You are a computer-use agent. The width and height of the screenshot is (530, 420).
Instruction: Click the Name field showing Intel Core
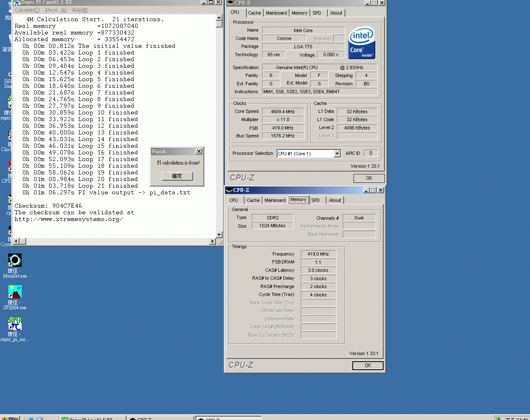(303, 30)
